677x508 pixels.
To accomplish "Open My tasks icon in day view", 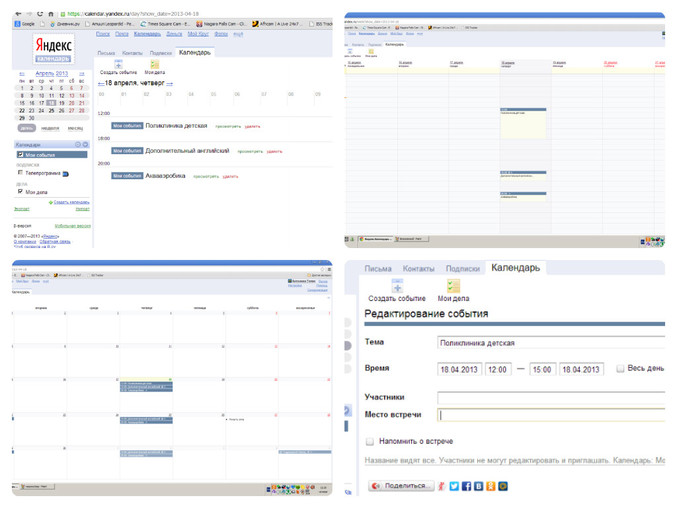I will click(x=155, y=64).
